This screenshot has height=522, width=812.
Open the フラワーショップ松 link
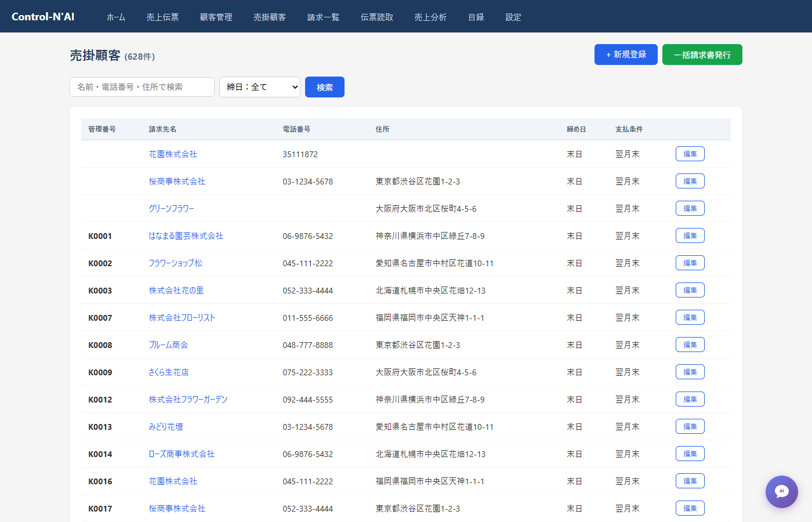175,263
